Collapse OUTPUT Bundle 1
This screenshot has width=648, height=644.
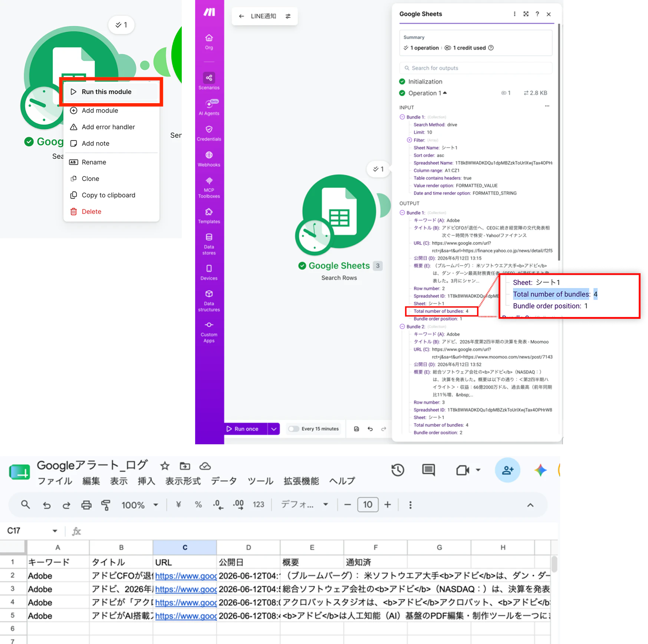coord(402,213)
